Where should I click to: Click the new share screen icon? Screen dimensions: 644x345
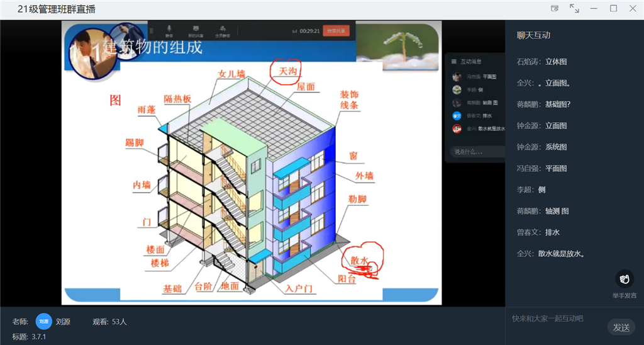click(x=196, y=30)
